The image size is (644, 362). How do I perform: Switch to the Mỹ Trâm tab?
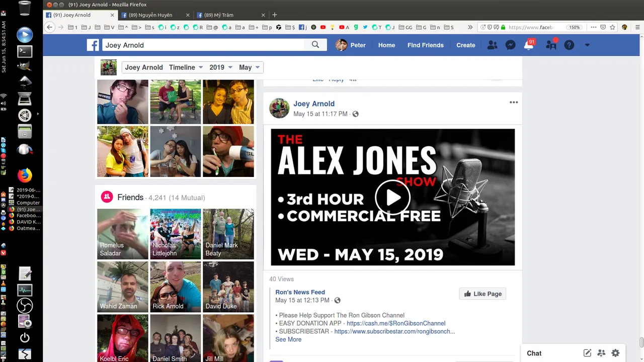click(x=230, y=15)
